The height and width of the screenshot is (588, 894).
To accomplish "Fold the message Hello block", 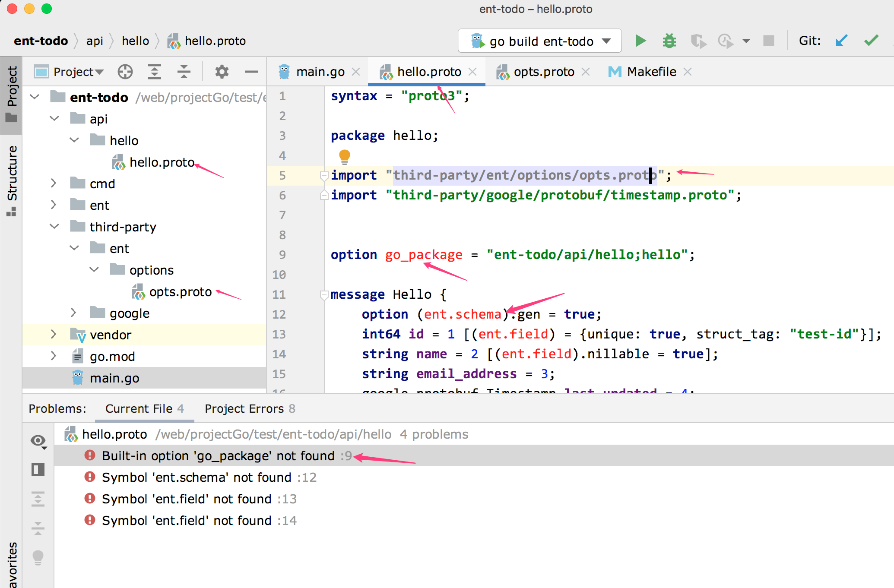I will [x=324, y=295].
